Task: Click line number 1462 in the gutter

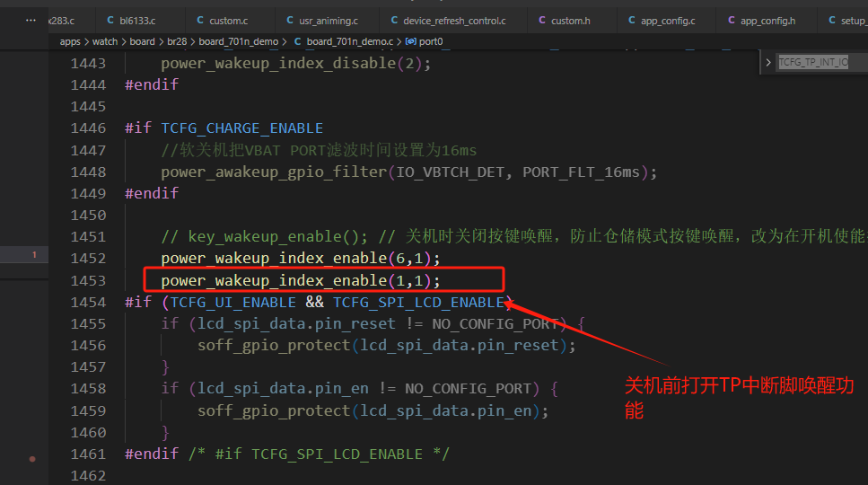Action: pos(88,476)
